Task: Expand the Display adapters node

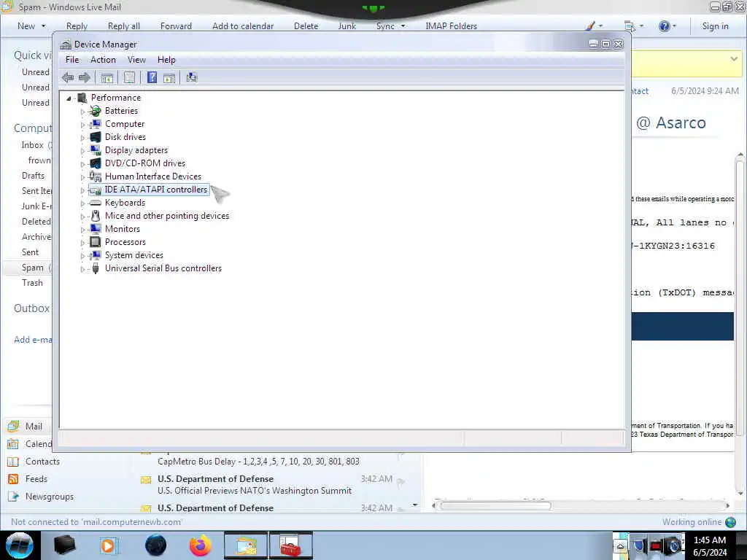Action: click(82, 150)
